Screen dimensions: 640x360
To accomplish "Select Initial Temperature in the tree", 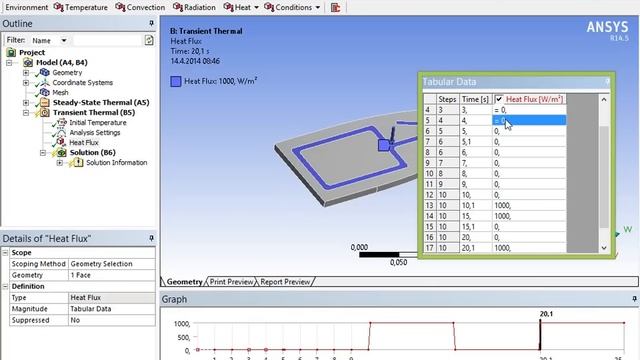I will click(x=98, y=122).
